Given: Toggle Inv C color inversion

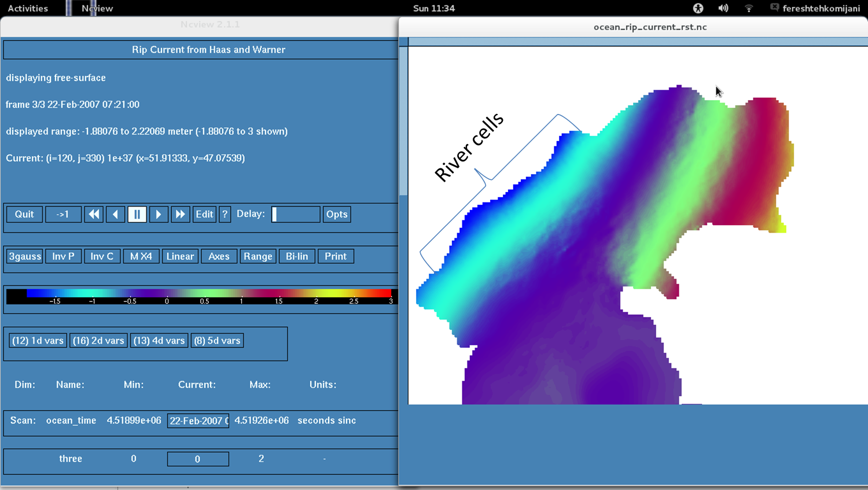Looking at the screenshot, I should click(102, 256).
